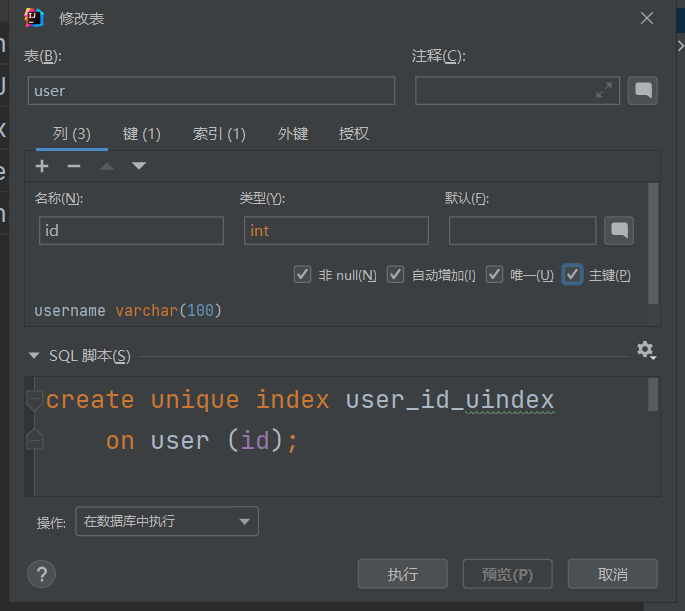The image size is (685, 611).
Task: Uncheck the 主键 primary key checkbox
Action: pos(572,275)
